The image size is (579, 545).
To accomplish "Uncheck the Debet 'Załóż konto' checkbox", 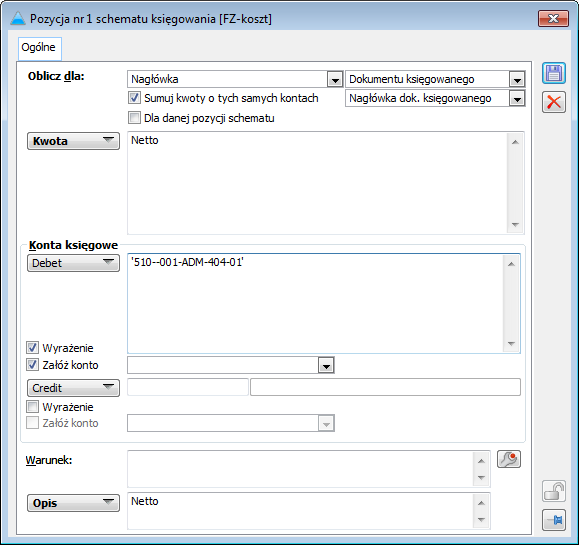I will pyautogui.click(x=32, y=365).
